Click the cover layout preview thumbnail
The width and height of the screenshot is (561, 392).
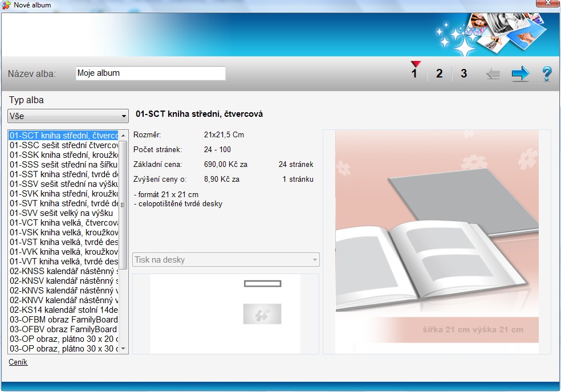pos(225,314)
